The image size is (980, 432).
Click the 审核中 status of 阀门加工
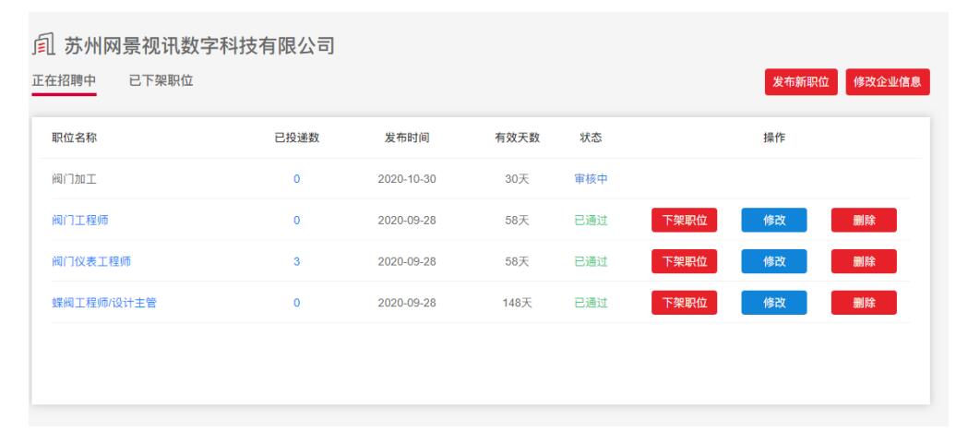[x=591, y=179]
